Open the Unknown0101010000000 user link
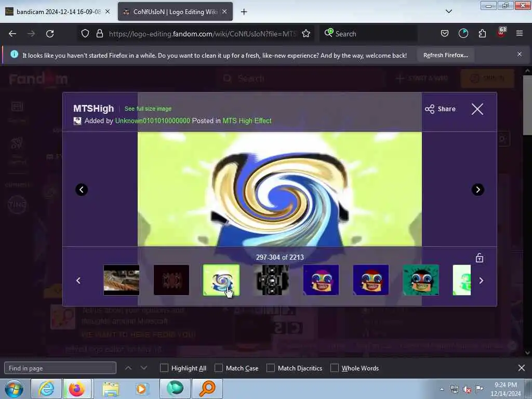The image size is (532, 399). pos(153,121)
